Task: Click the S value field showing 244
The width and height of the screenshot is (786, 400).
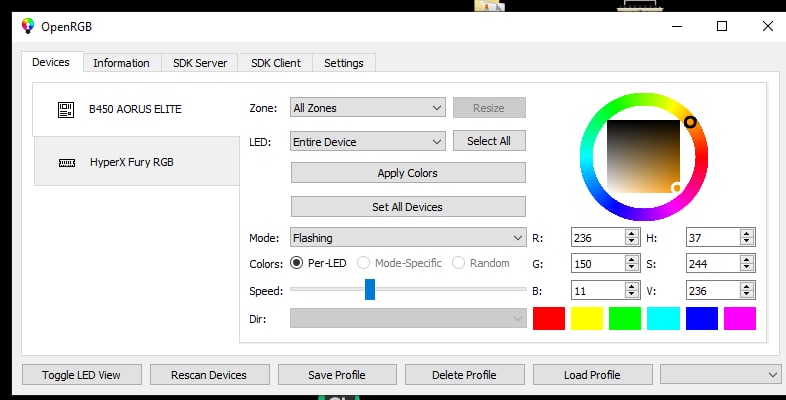Action: pos(713,264)
